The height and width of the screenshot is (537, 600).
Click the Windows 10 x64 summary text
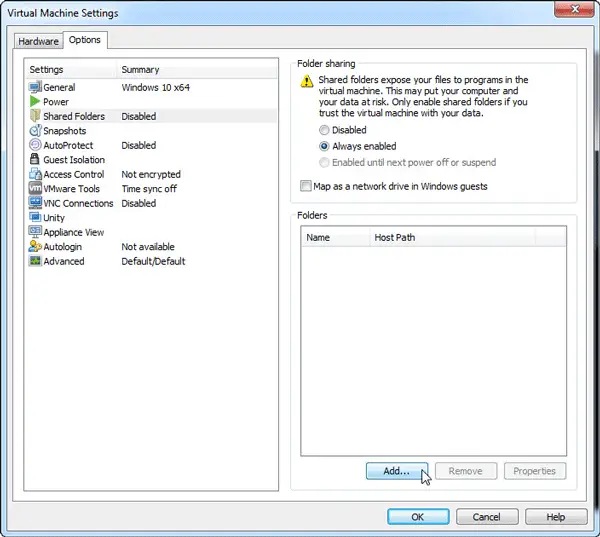click(x=155, y=87)
